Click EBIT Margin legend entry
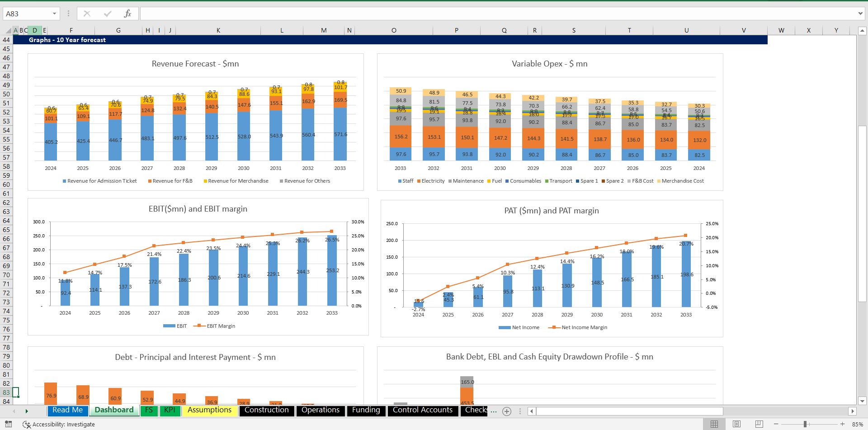This screenshot has height=430, width=868. pos(214,326)
